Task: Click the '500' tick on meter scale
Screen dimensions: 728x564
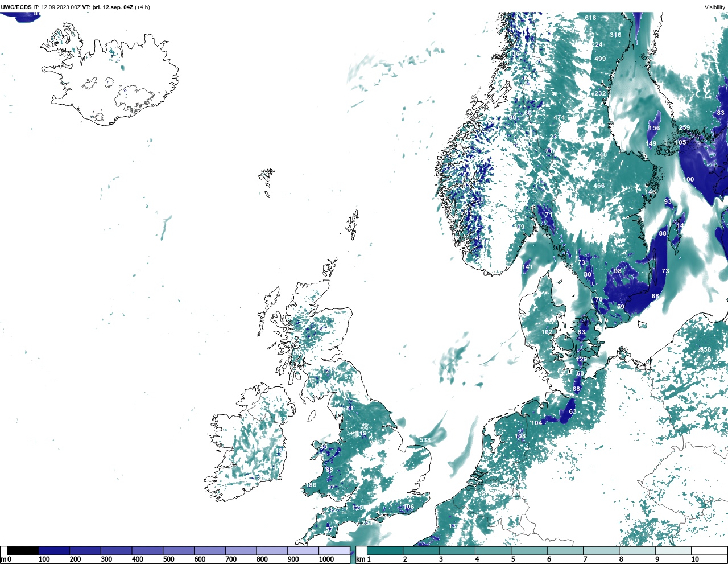Action: pos(168,559)
